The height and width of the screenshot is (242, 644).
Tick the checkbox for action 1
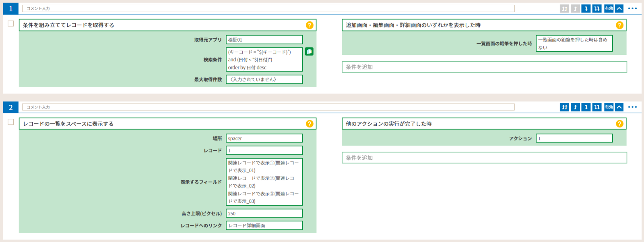coord(11,24)
